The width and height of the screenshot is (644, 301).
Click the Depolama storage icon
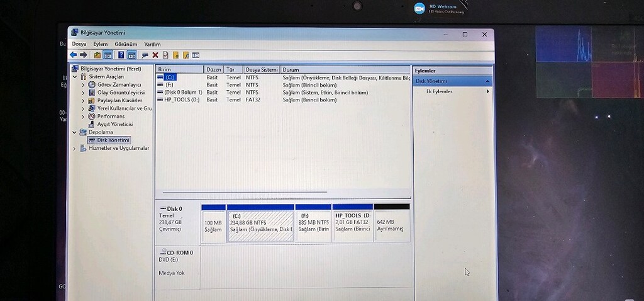pos(84,132)
